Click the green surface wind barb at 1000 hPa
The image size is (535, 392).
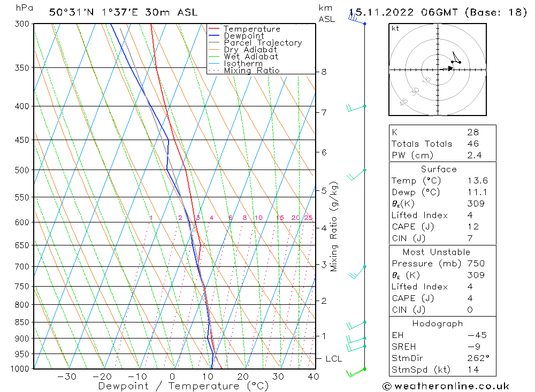[356, 373]
